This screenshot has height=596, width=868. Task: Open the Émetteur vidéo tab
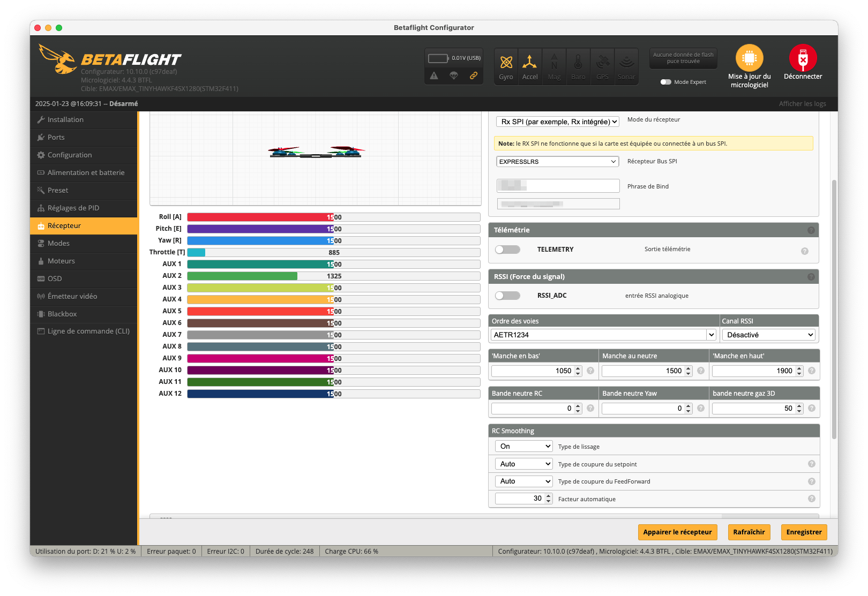pyautogui.click(x=84, y=297)
